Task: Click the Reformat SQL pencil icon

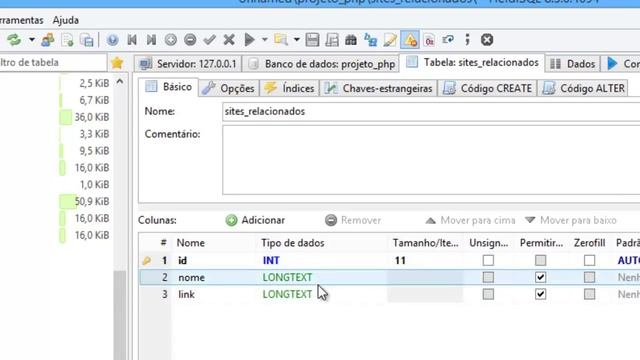Action: pyautogui.click(x=390, y=40)
